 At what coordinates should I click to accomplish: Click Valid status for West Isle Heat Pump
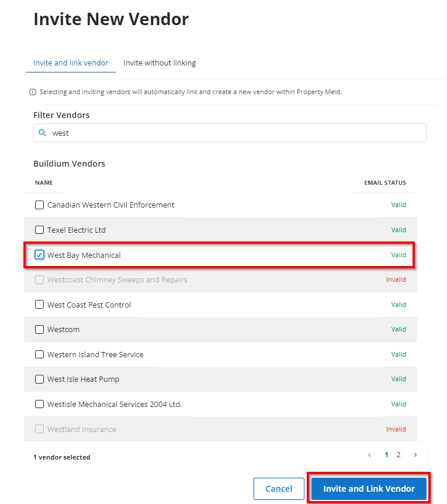(x=399, y=379)
